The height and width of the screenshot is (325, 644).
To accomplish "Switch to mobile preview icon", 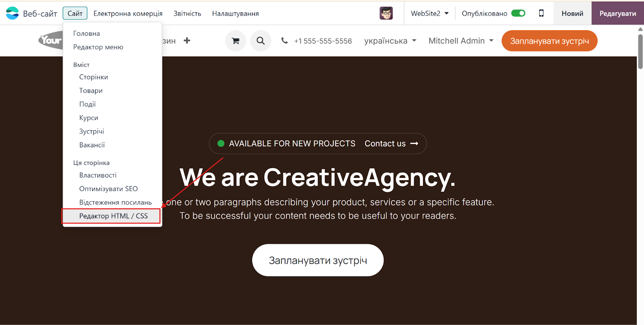I will (541, 13).
